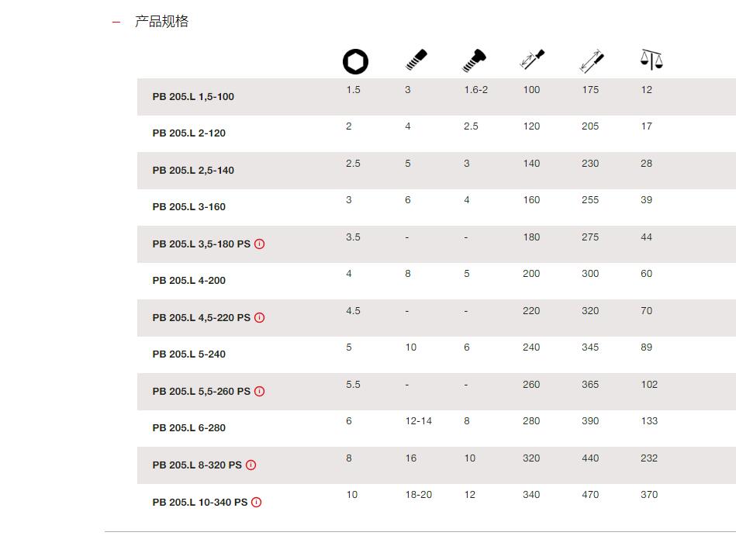Open product PB 205.L 2-120
The width and height of the screenshot is (736, 560).
coord(188,133)
